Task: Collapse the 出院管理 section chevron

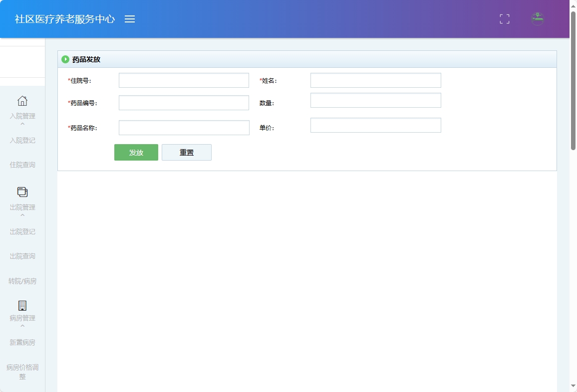Action: point(22,214)
